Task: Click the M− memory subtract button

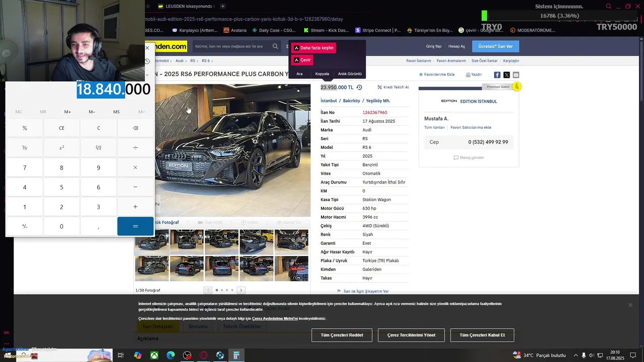Action: (x=92, y=112)
